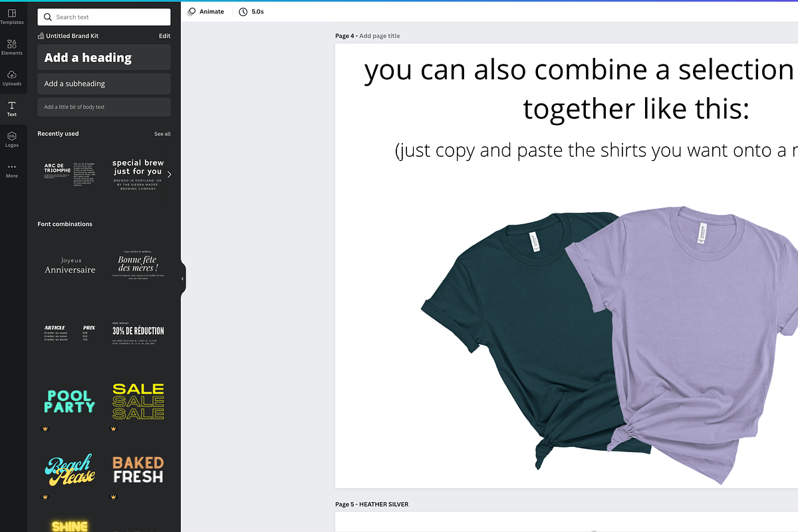
Task: Click crown icon under Pool Party
Action: click(45, 429)
